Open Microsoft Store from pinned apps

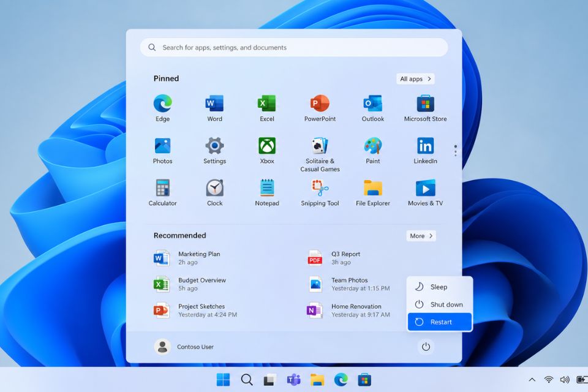425,108
